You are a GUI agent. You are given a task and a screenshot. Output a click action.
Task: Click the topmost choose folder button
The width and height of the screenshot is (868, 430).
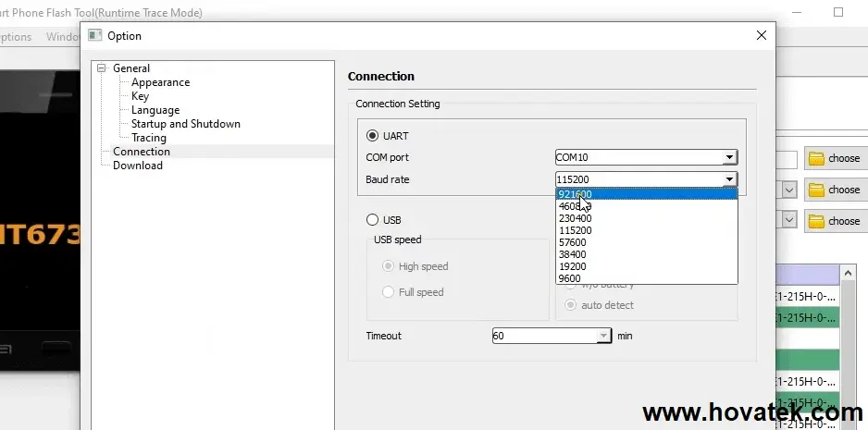[x=835, y=158]
